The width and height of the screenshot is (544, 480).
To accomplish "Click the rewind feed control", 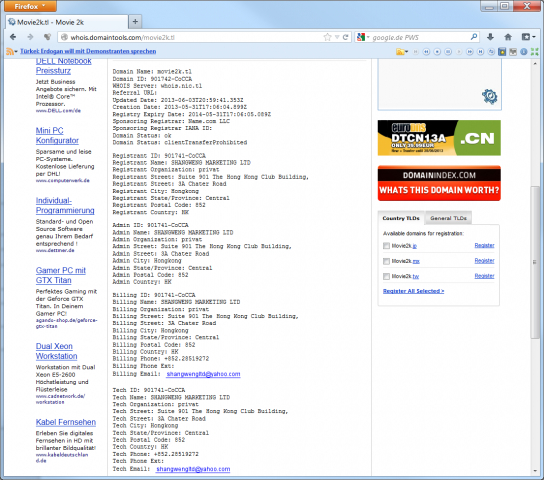I will (x=426, y=52).
